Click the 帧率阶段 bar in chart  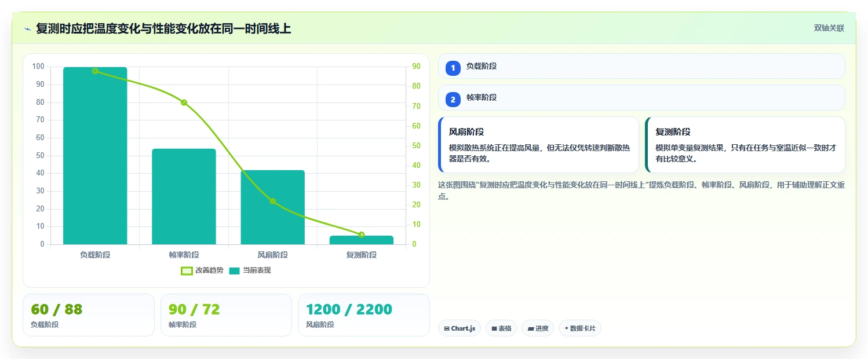tap(184, 196)
